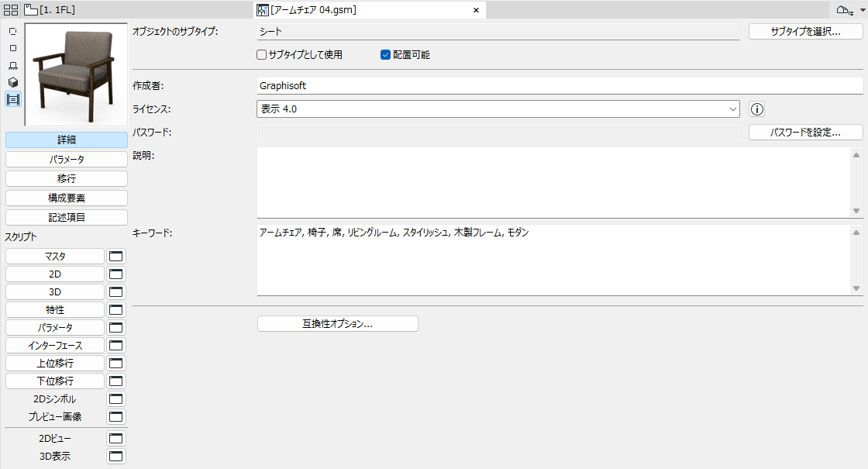Open the 詳細 details page
868x469 pixels.
pos(67,140)
